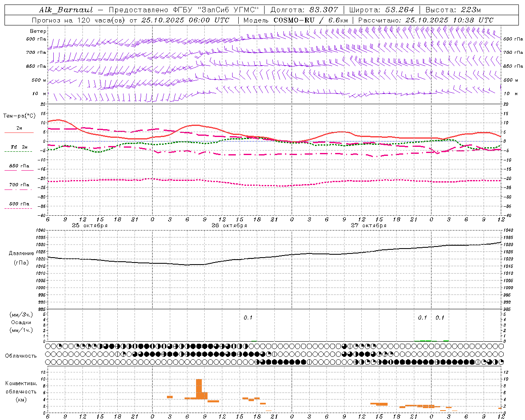Click the 0.1 precipitation value on 26 October
The height and width of the screenshot is (420, 525).
click(x=248, y=318)
